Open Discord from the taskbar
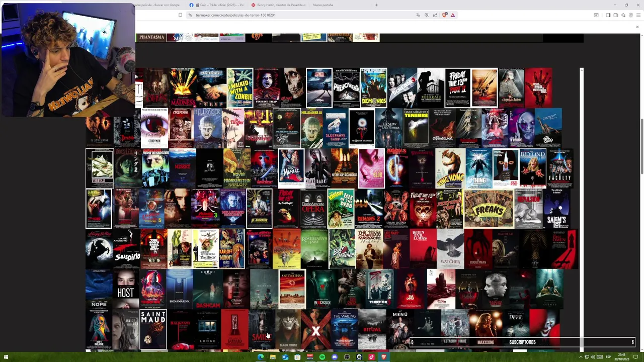This screenshot has width=644, height=362. point(335,357)
